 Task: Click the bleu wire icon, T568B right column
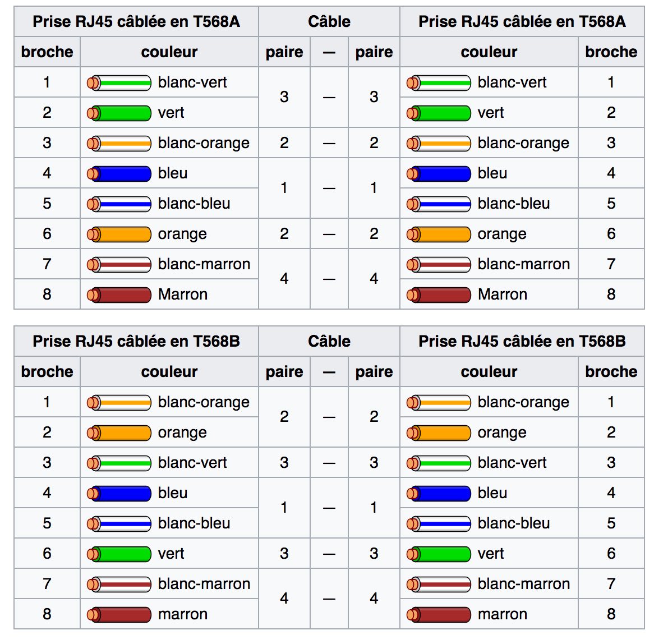[x=439, y=494]
